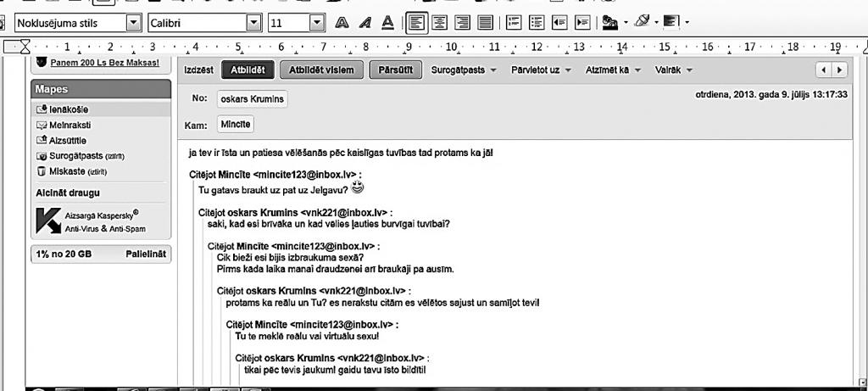Open the Calibri font name dropdown
Screen dimensions: 868x391
pos(253,23)
